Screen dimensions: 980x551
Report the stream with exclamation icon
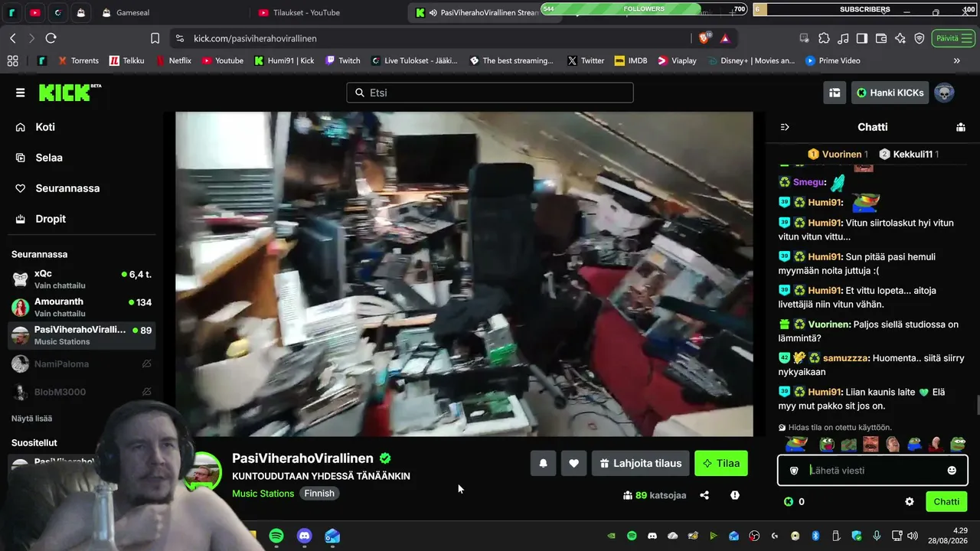735,495
